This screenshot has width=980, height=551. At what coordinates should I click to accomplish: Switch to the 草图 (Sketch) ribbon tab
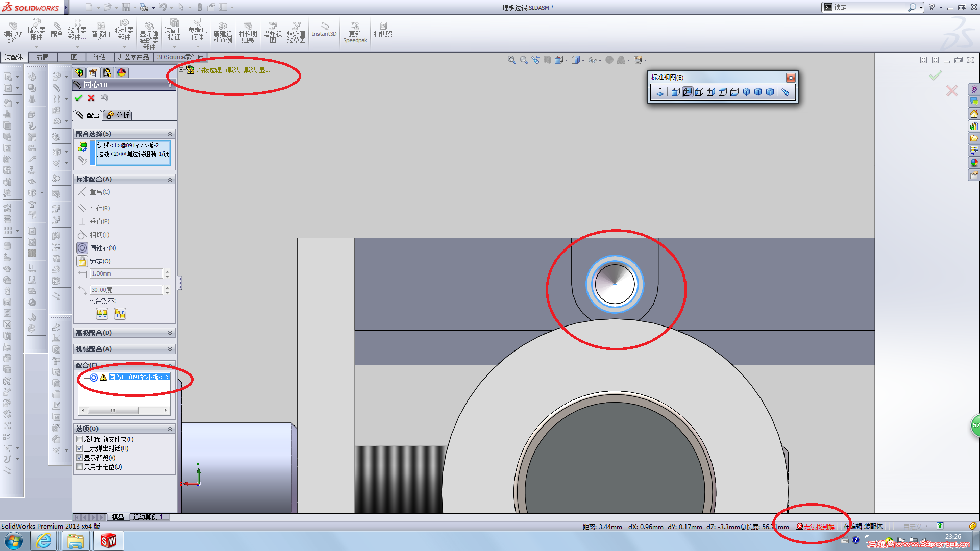coord(71,57)
